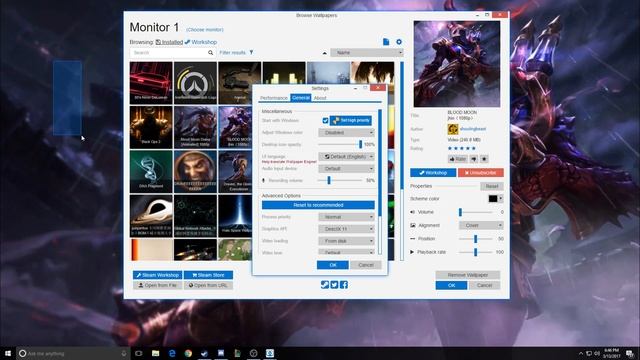
Task: Open the Steam icon below wallpaper grid
Action: tap(324, 284)
